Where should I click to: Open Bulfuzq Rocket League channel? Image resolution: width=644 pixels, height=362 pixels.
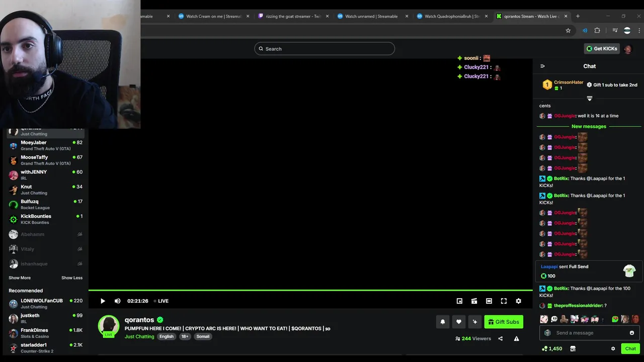(45, 205)
